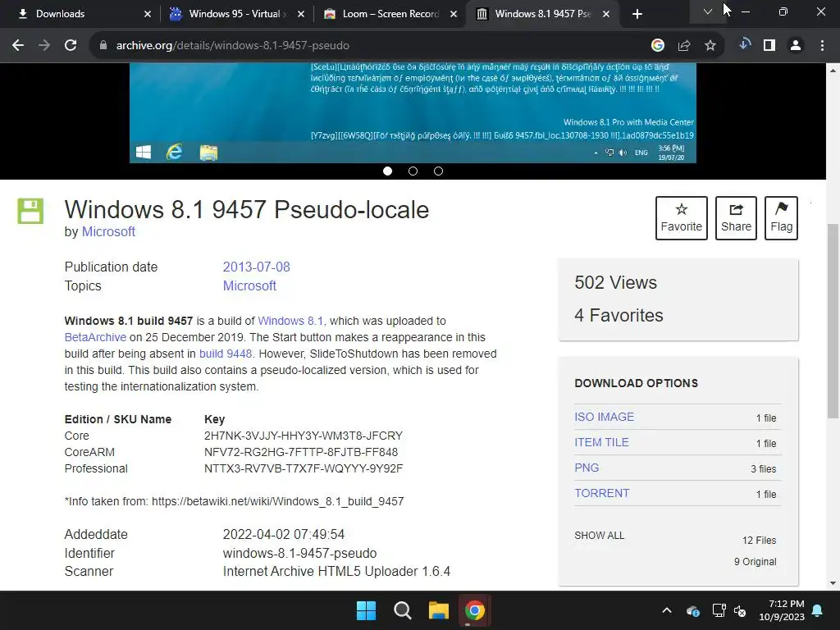The image size is (840, 630).
Task: Open a new browser tab
Action: tap(637, 14)
